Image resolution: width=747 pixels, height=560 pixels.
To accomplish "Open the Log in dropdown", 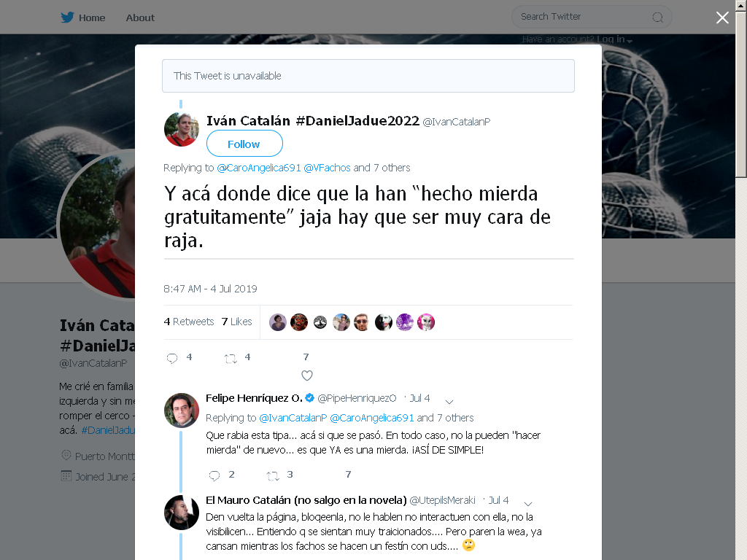I will (x=614, y=39).
